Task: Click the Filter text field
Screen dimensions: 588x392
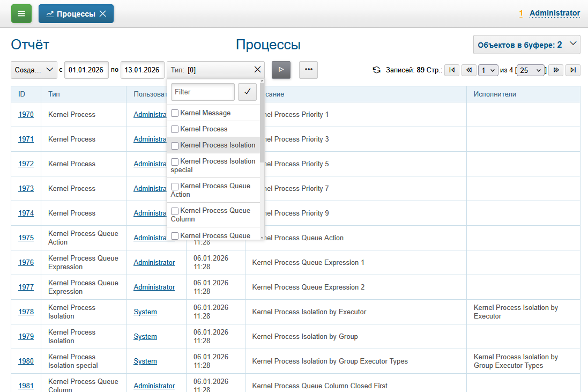Action: pos(203,92)
